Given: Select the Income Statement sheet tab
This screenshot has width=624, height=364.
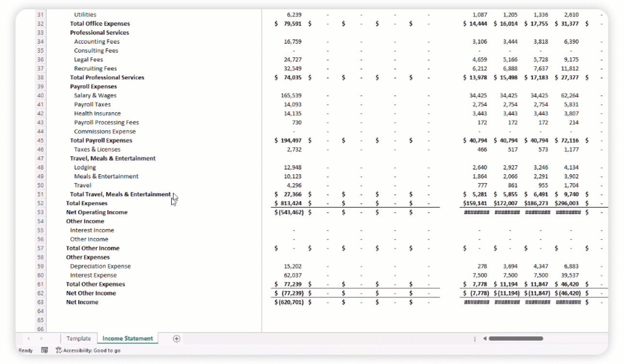Looking at the screenshot, I should pos(127,338).
